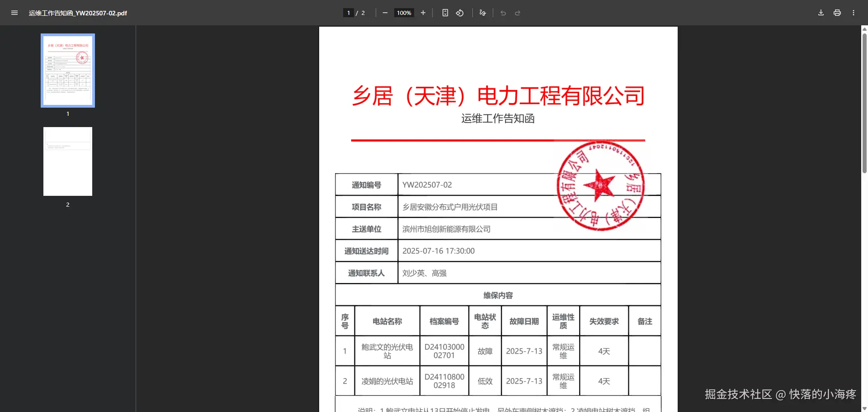Select the page 1 thumbnail
The image size is (868, 412).
click(x=68, y=71)
